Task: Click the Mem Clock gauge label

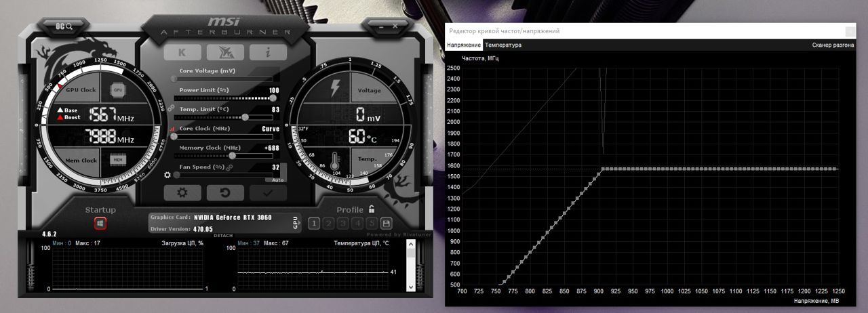Action: [81, 161]
